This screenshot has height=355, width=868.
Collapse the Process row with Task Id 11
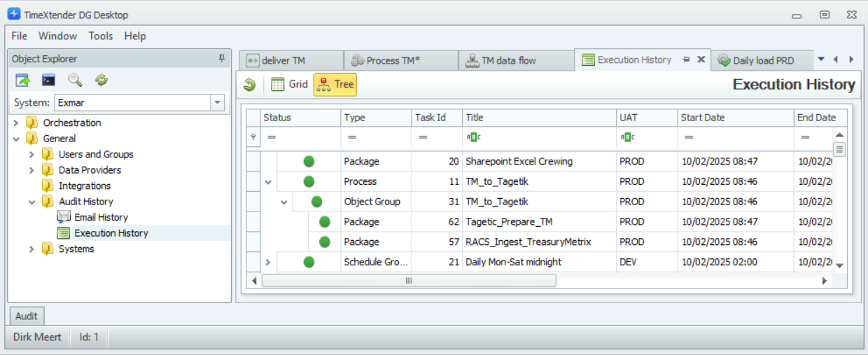268,182
